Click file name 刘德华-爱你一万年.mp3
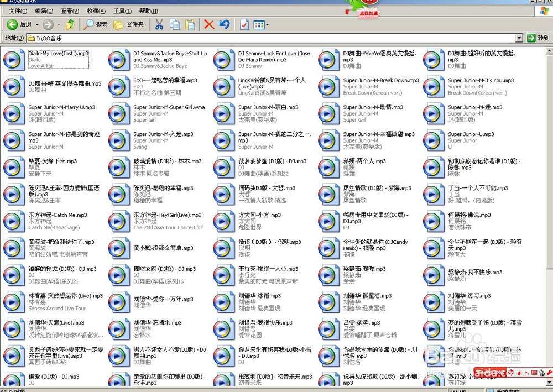Viewport: 553px width, 392px height. (x=163, y=299)
